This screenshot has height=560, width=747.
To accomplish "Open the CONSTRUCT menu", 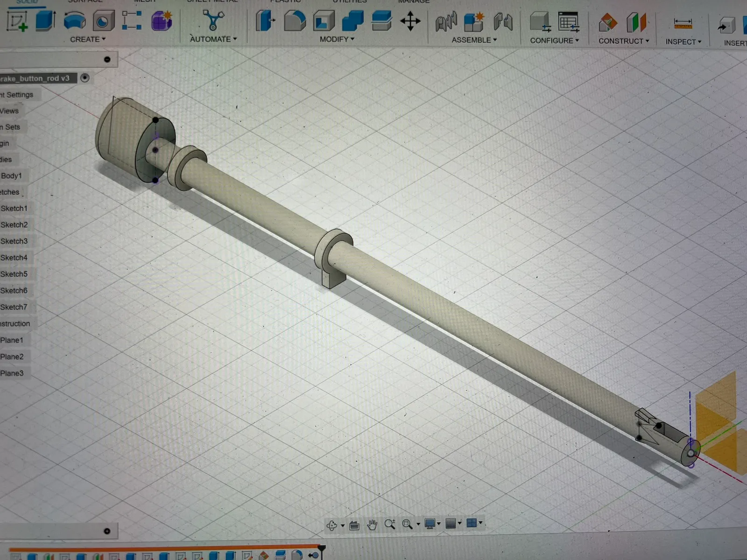I will [624, 41].
